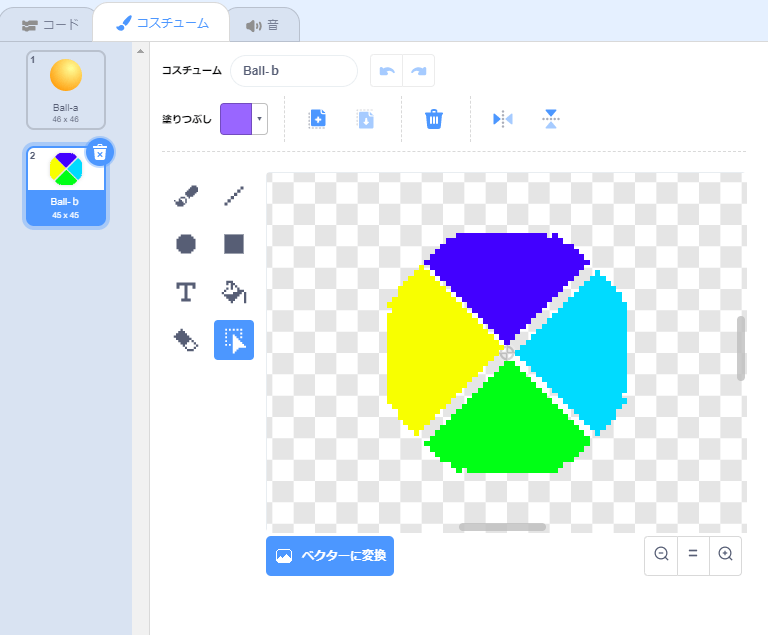This screenshot has width=768, height=635.
Task: Switch to the 音 tab
Action: pyautogui.click(x=263, y=25)
